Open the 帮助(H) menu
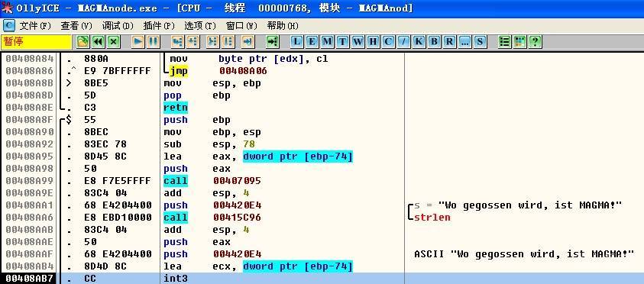644x284 pixels. [x=283, y=26]
